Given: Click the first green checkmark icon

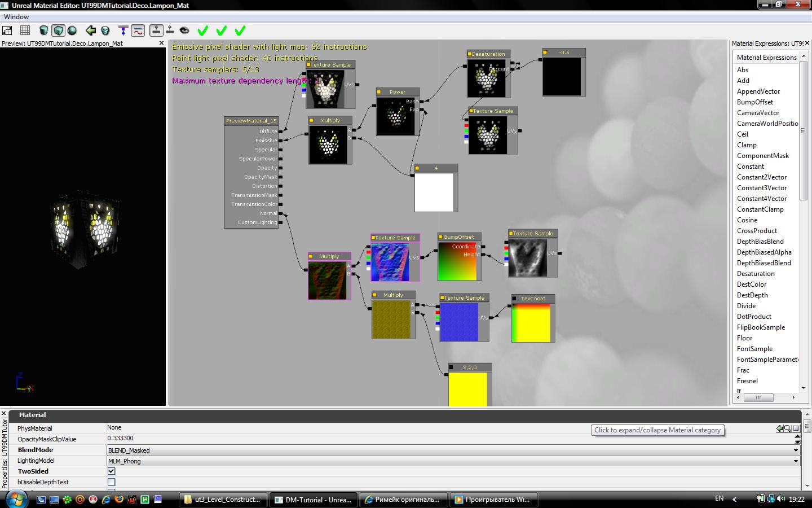Looking at the screenshot, I should click(x=203, y=30).
